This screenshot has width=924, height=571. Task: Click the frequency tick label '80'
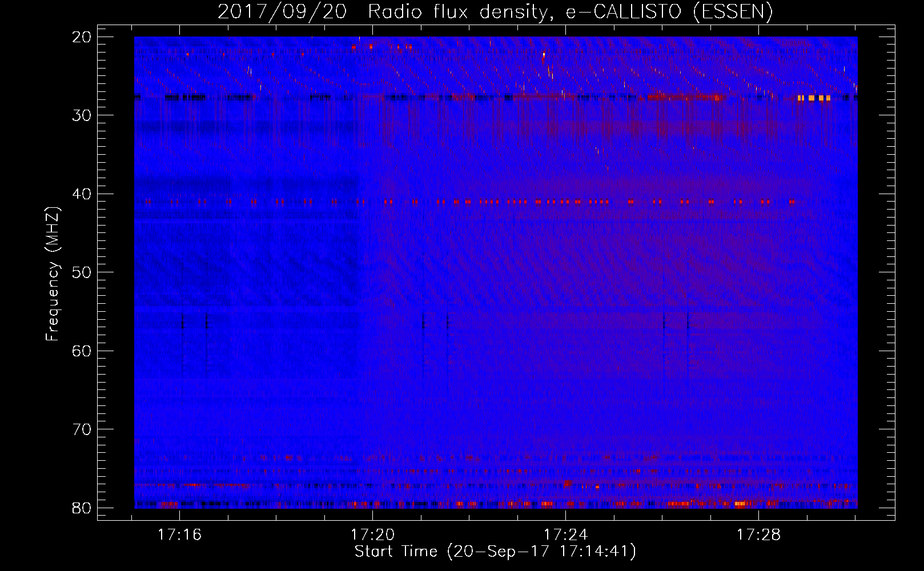(82, 508)
